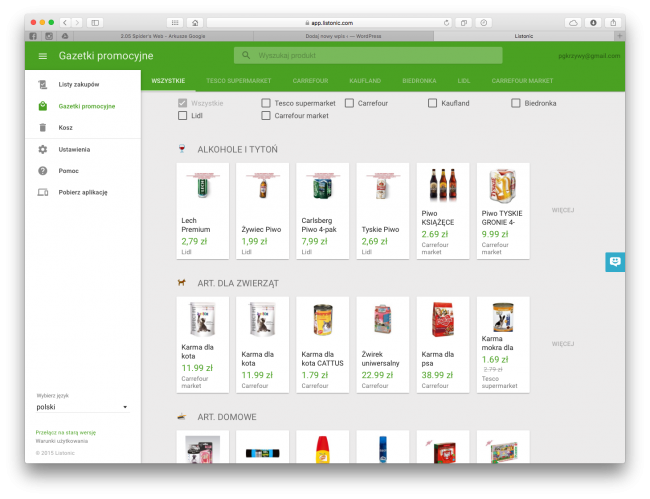Viewport: 650px width, 499px height.
Task: Toggle Safari sidebar button
Action: (95, 23)
